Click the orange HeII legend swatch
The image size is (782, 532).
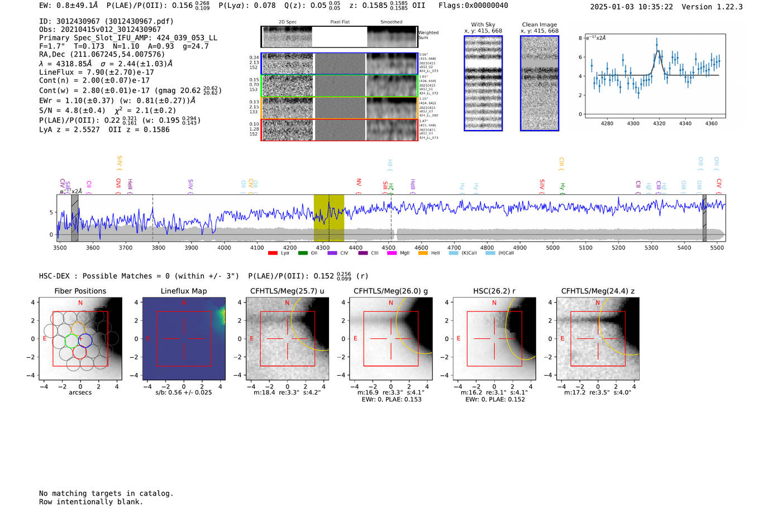click(423, 253)
